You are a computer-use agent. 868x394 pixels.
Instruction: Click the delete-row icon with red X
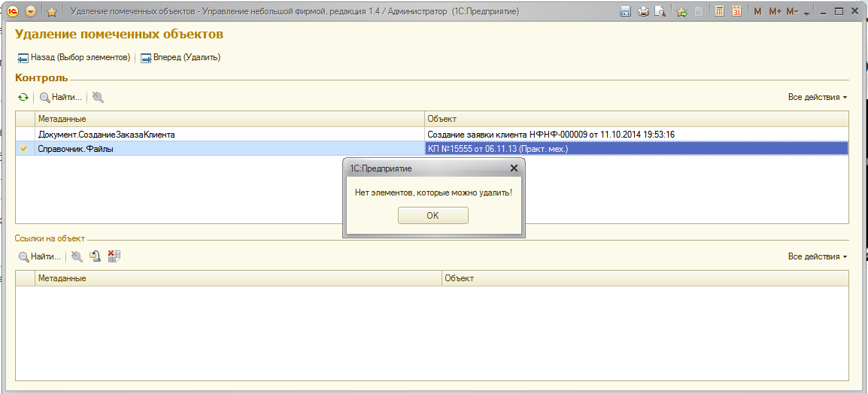pos(114,256)
